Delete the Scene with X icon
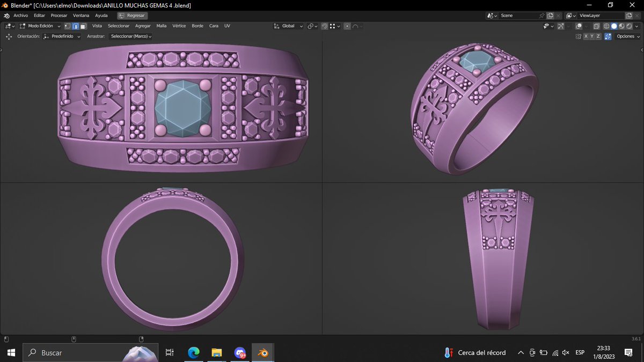This screenshot has height=362, width=644. pyautogui.click(x=559, y=16)
